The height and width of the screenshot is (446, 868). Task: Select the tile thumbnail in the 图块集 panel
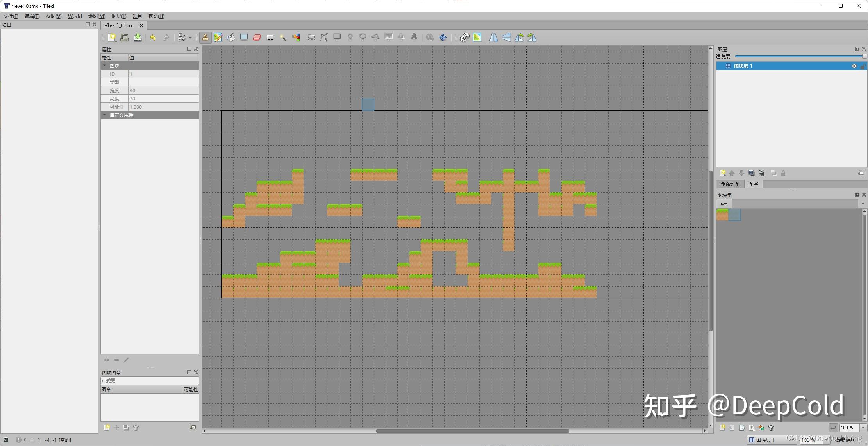(723, 215)
